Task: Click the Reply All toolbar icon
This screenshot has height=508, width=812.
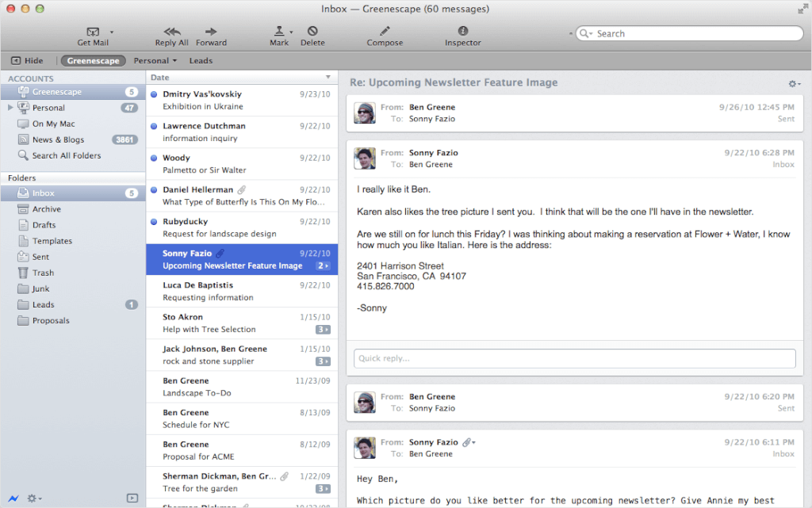Action: click(x=171, y=32)
